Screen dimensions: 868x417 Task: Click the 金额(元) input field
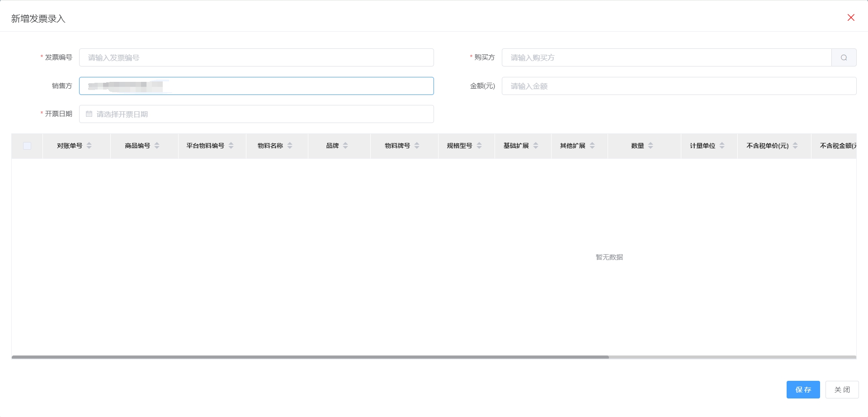click(679, 86)
